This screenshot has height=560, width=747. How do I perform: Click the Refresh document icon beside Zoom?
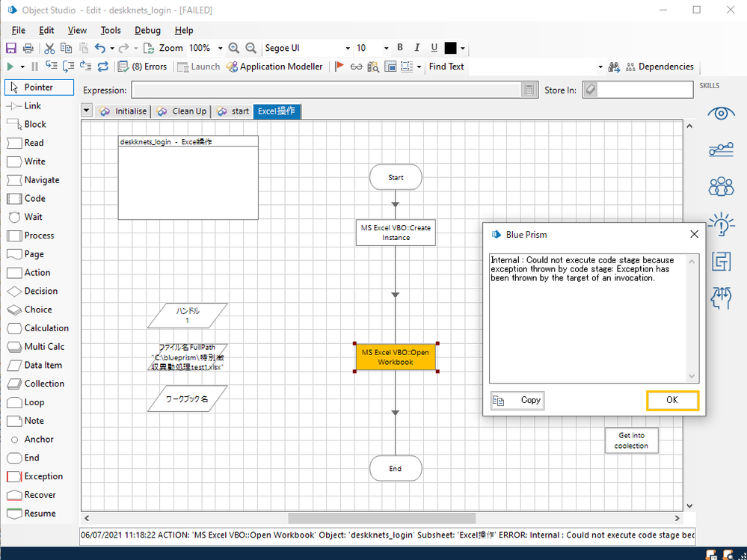(x=149, y=48)
